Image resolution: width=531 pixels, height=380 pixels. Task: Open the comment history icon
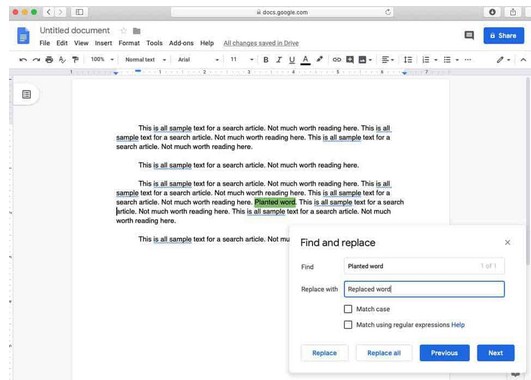pos(469,35)
